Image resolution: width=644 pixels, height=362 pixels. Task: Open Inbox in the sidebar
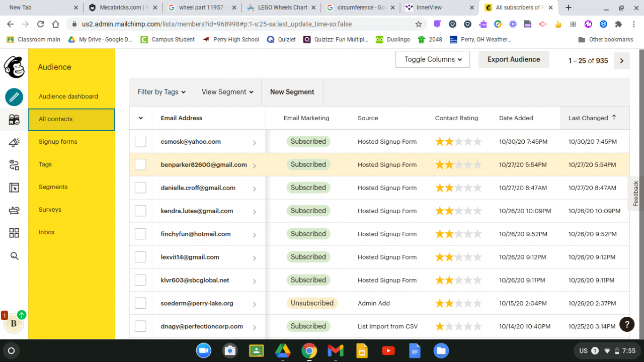pyautogui.click(x=47, y=232)
